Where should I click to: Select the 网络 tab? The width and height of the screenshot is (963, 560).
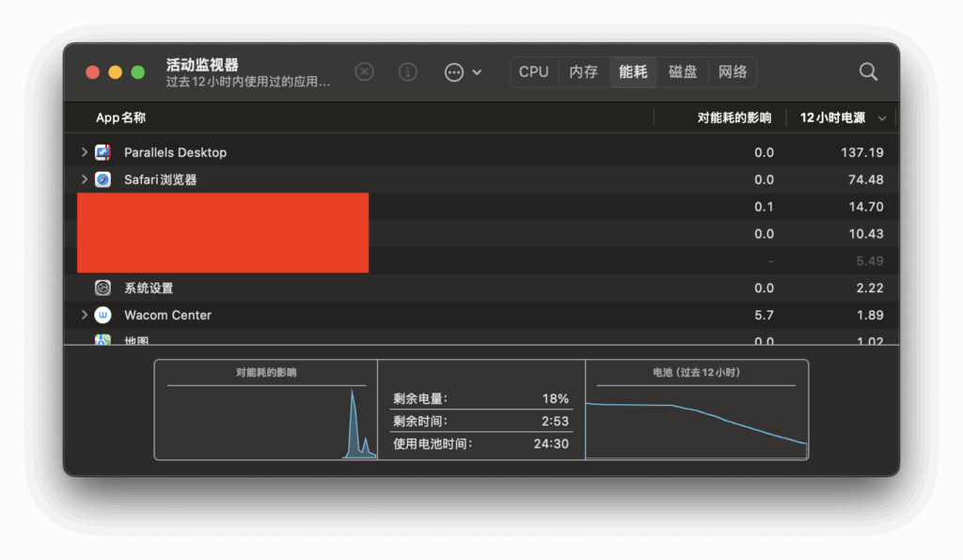pos(733,72)
